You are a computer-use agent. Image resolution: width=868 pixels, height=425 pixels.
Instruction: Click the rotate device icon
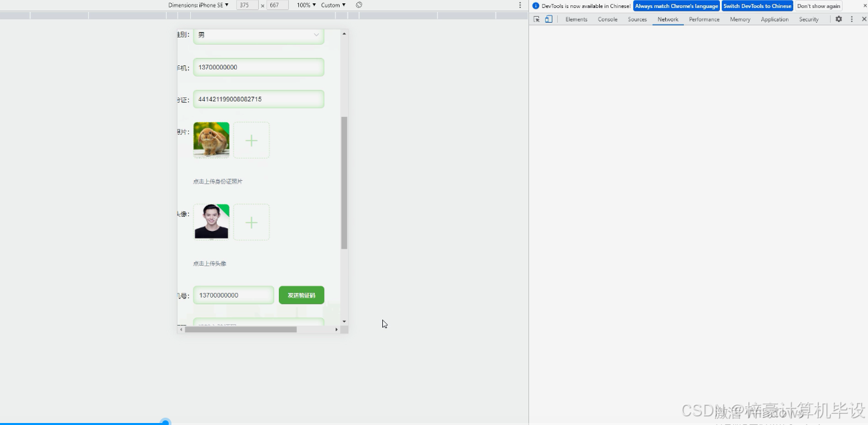coord(359,5)
